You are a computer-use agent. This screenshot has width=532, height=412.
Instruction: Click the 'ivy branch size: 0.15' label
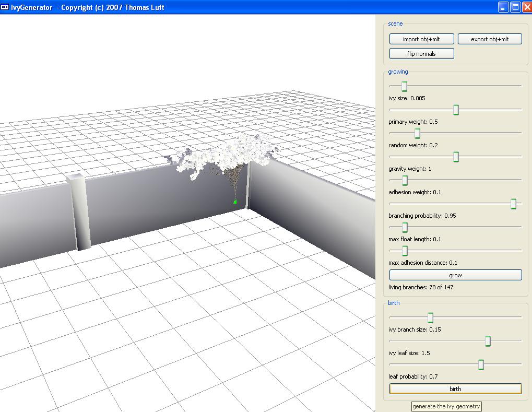pyautogui.click(x=415, y=329)
